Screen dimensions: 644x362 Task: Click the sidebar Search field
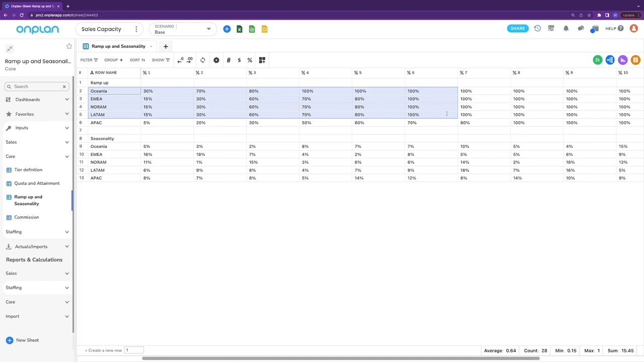[37, 86]
